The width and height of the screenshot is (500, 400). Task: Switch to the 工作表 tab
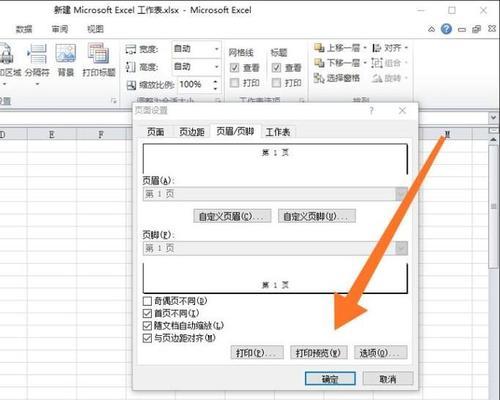tap(278, 132)
